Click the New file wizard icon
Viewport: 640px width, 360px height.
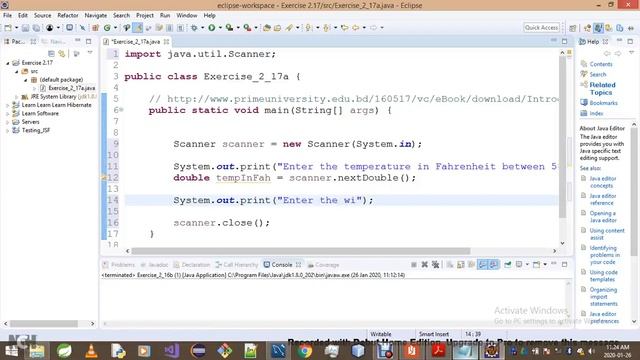pos(8,28)
